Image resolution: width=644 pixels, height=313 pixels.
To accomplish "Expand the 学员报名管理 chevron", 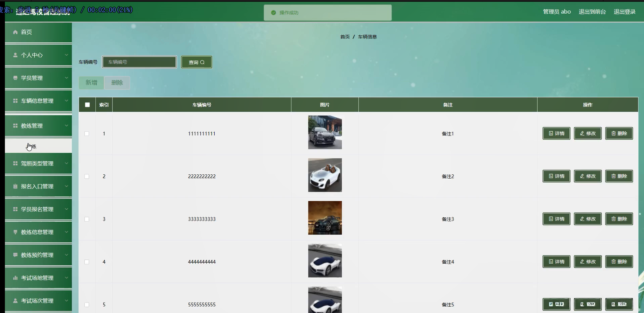I will point(67,209).
